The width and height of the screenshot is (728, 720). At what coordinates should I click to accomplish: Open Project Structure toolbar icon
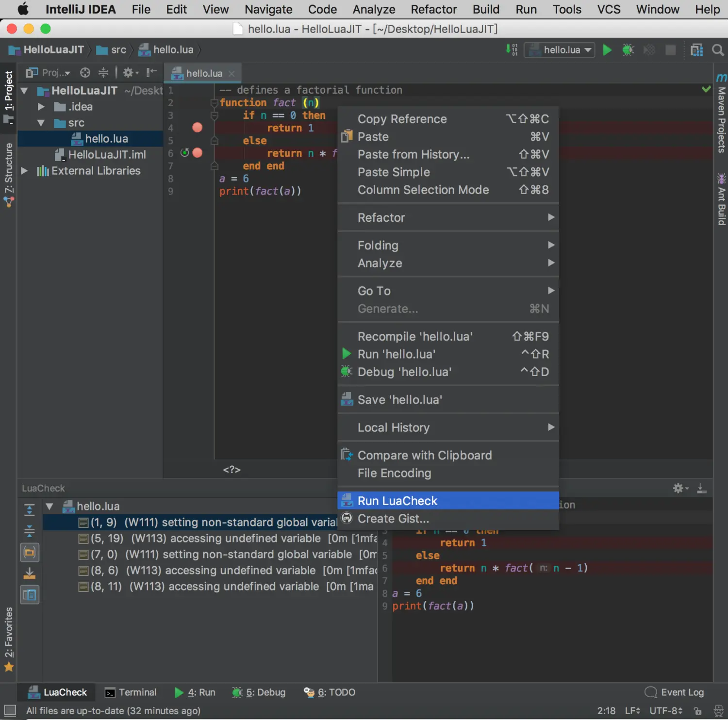(697, 50)
